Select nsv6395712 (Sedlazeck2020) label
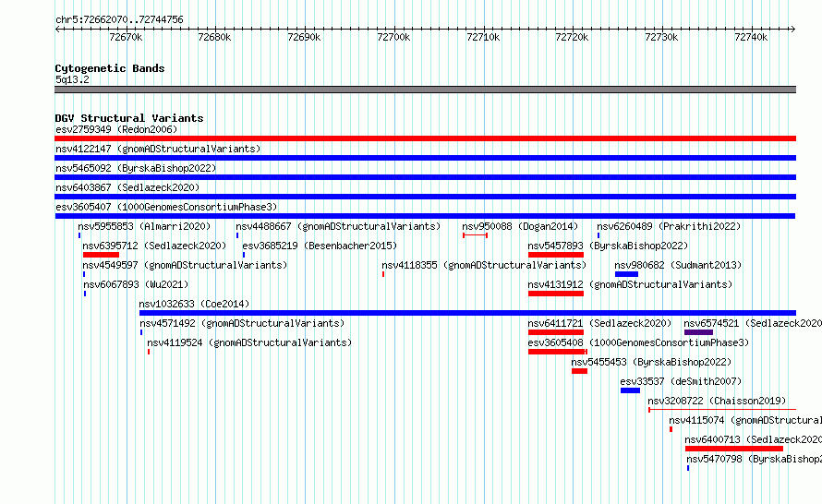Viewport: 822px width, 504px height. [154, 246]
